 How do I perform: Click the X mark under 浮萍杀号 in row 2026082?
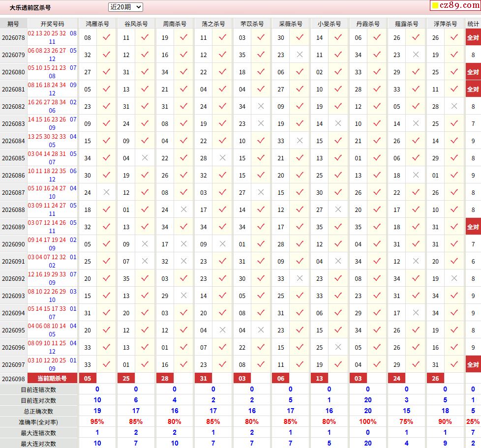tap(454, 106)
